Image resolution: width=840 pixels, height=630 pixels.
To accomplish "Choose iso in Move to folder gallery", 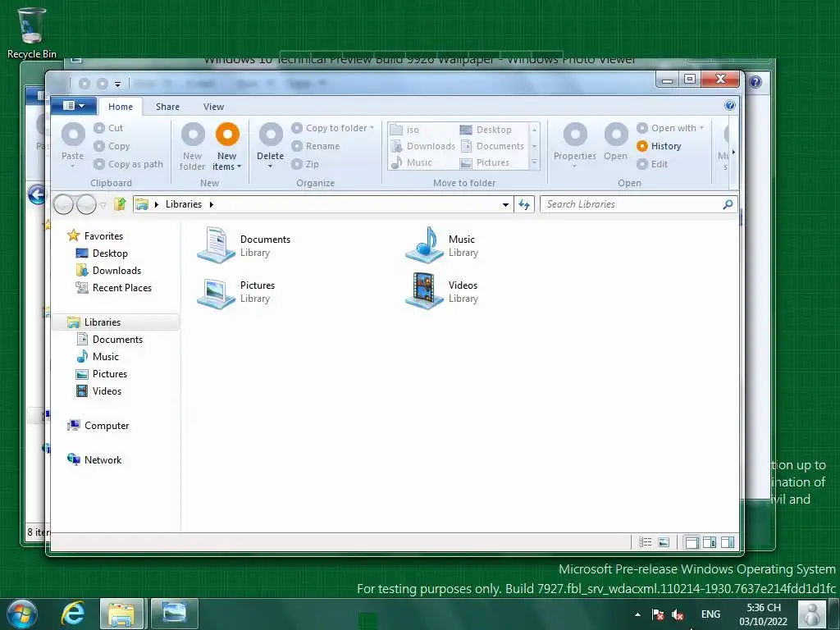I will 405,130.
